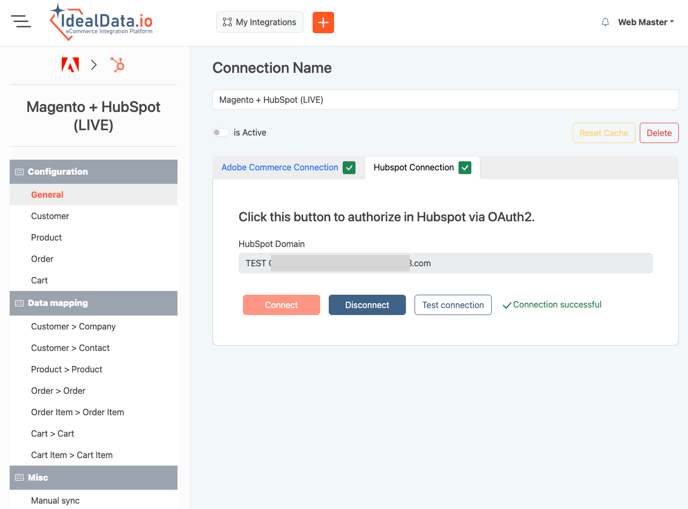Collapse the Misc section header
688x509 pixels.
94,478
